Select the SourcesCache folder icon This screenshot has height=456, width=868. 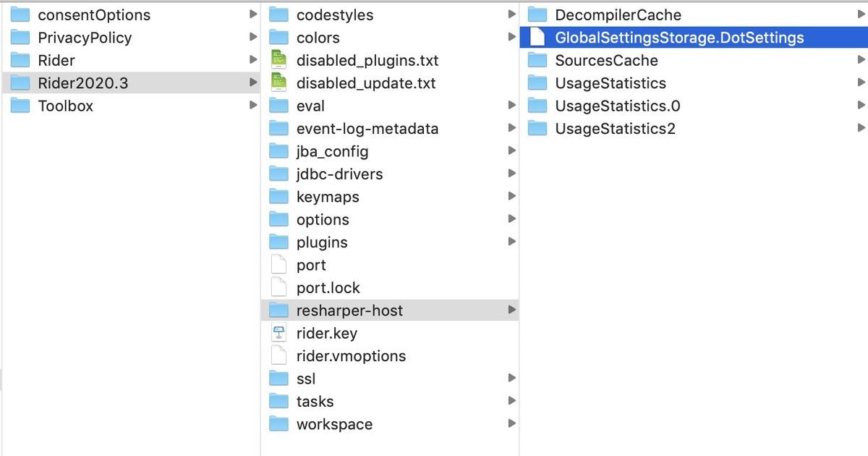[x=537, y=60]
